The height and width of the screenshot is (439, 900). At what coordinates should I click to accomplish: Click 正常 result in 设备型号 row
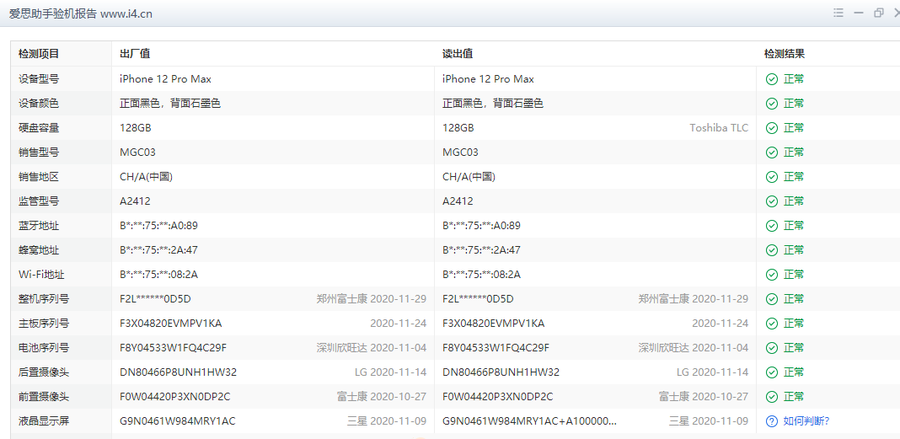[794, 79]
